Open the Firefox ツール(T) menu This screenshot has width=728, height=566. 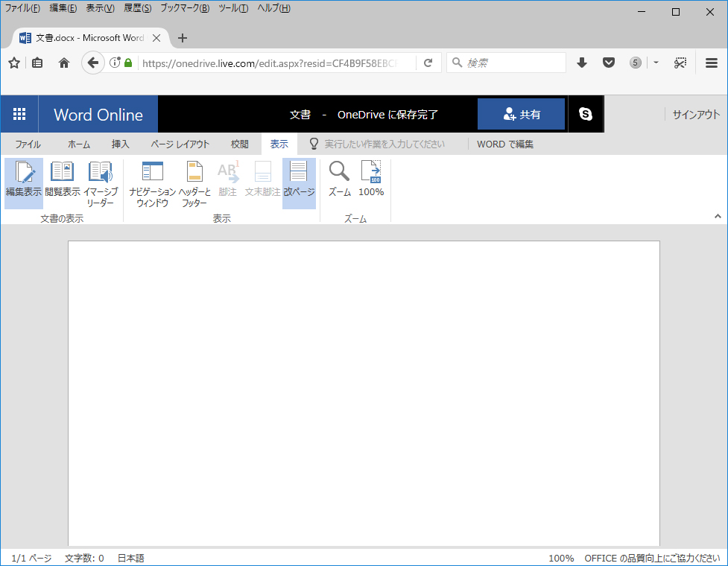pos(233,8)
